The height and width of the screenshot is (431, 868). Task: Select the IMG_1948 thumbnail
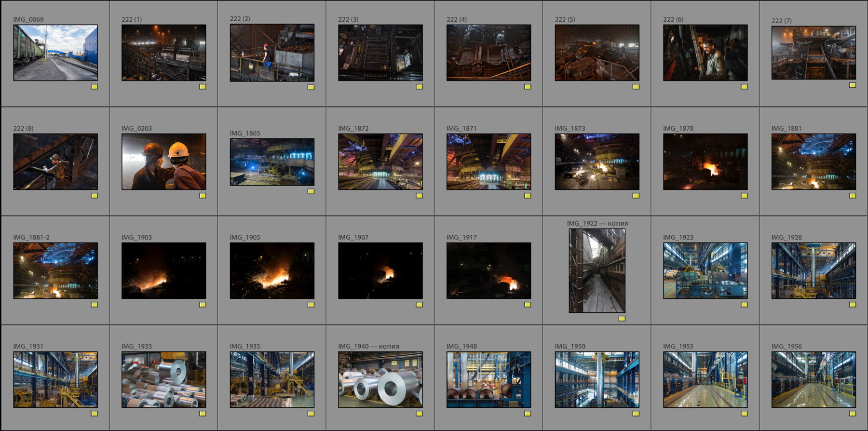tap(488, 379)
